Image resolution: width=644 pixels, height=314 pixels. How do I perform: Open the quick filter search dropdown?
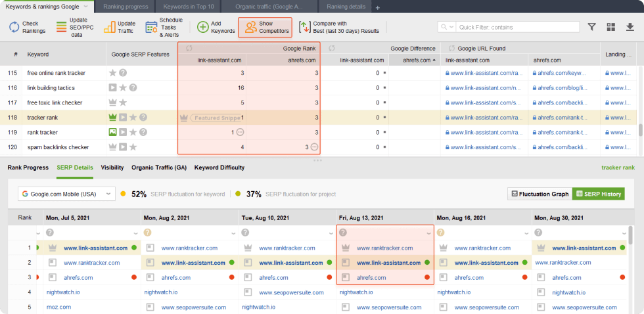pos(447,27)
